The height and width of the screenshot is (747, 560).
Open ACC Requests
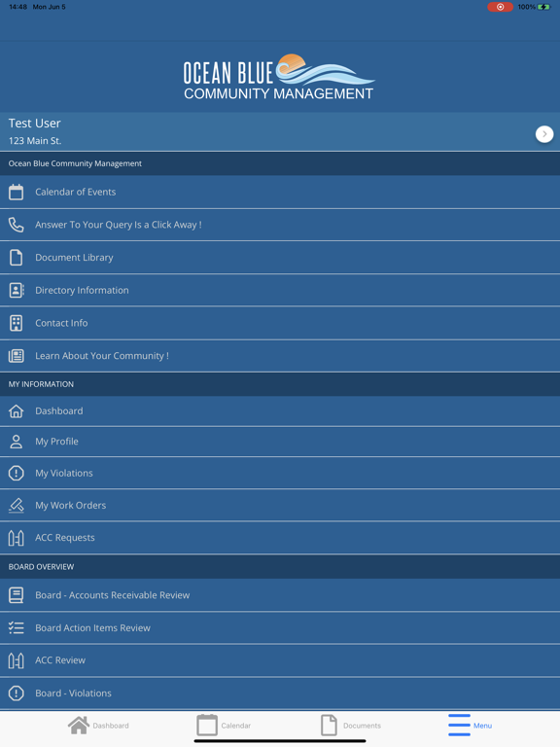280,538
